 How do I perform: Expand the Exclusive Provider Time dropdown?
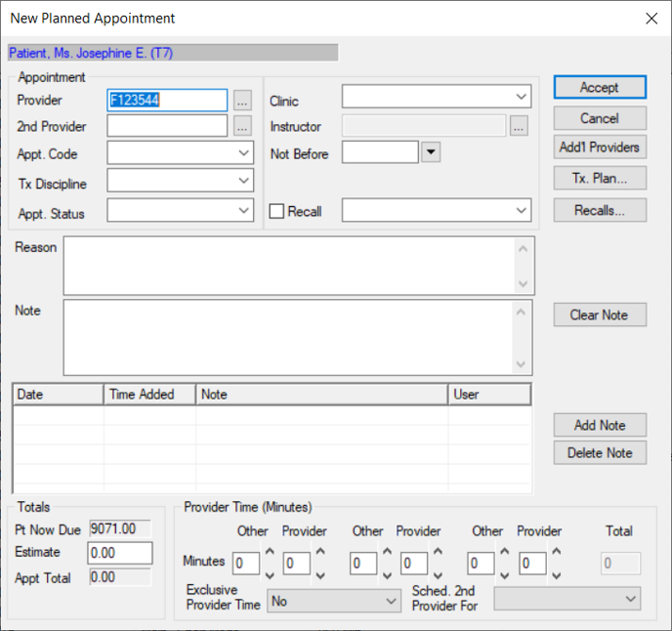click(x=392, y=601)
